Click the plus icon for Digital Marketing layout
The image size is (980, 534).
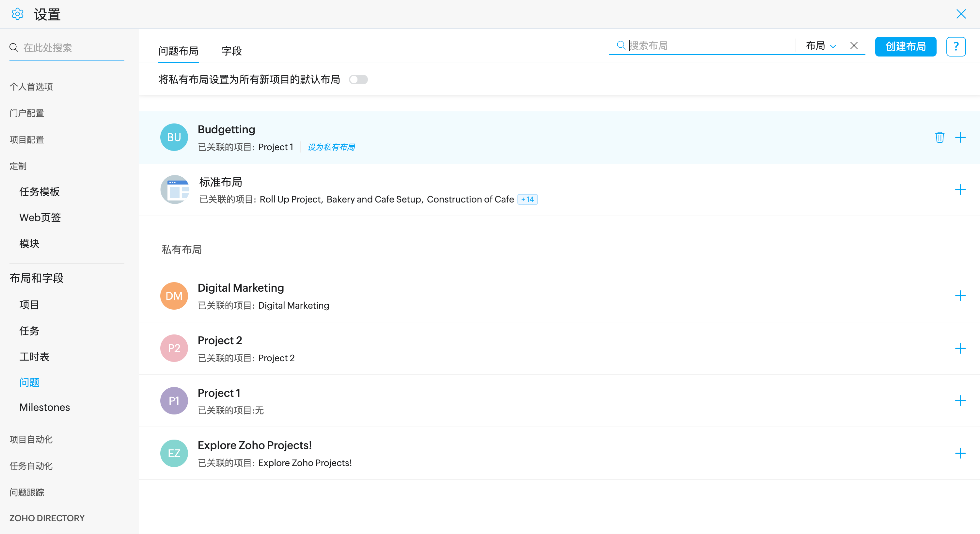click(x=960, y=296)
